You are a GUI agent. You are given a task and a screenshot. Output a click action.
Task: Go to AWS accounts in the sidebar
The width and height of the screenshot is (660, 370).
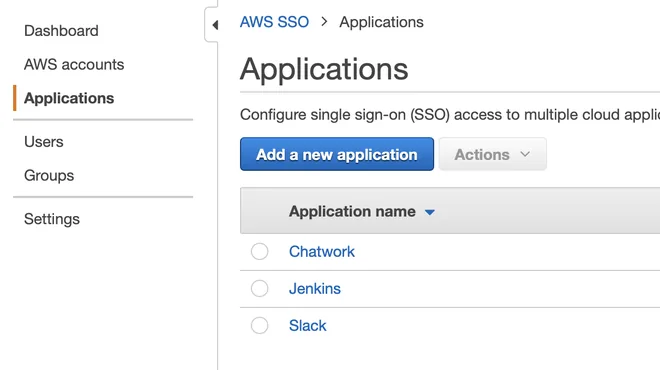(74, 64)
